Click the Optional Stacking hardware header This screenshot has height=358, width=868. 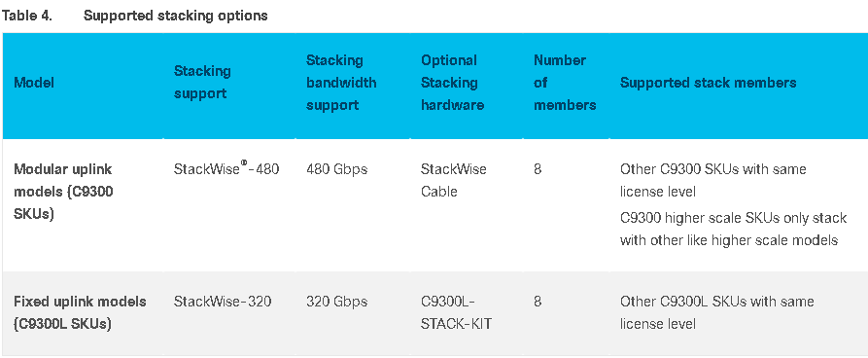tap(452, 83)
